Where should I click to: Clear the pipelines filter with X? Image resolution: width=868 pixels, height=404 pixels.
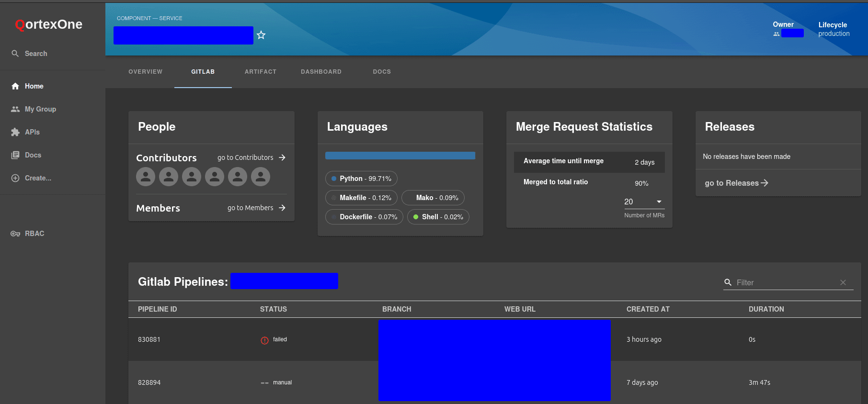click(843, 282)
